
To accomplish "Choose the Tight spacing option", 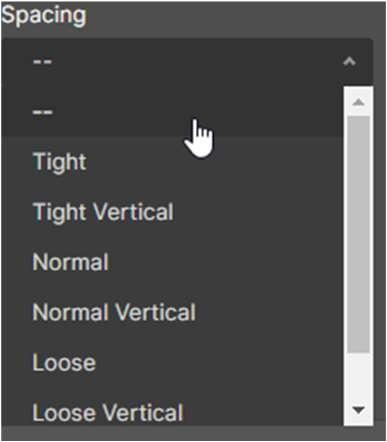I will click(172, 162).
